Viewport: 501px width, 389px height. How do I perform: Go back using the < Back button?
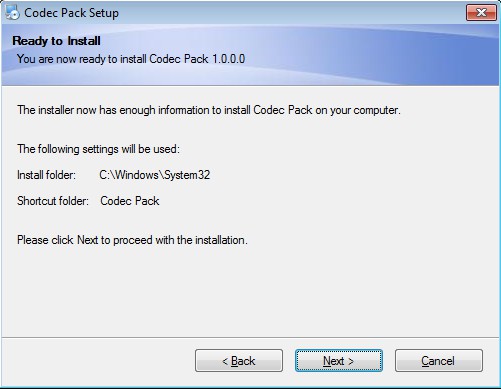(x=239, y=360)
